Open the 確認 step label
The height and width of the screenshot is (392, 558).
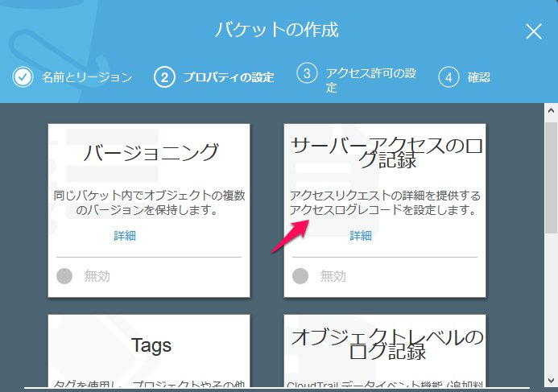pyautogui.click(x=479, y=77)
